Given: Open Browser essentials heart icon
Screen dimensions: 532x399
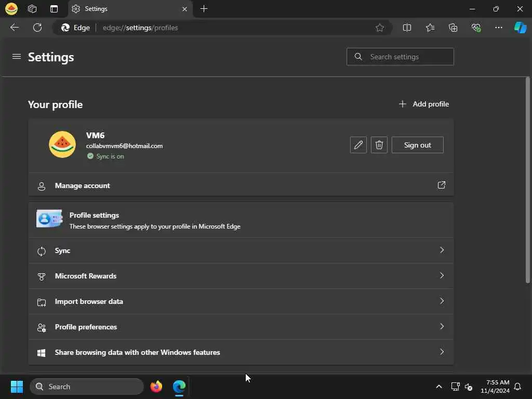Looking at the screenshot, I should click(x=476, y=28).
